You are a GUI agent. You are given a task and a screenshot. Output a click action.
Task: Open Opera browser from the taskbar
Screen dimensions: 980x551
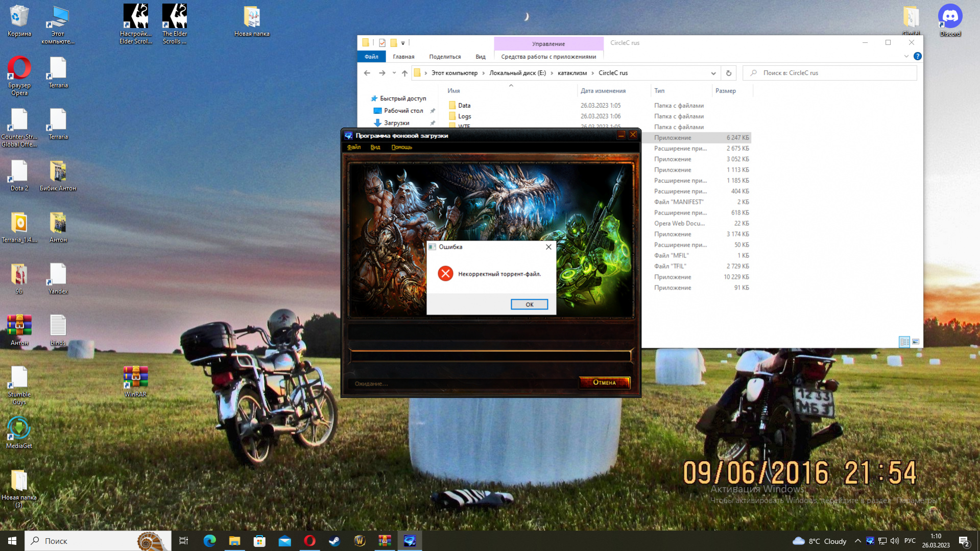pos(309,541)
